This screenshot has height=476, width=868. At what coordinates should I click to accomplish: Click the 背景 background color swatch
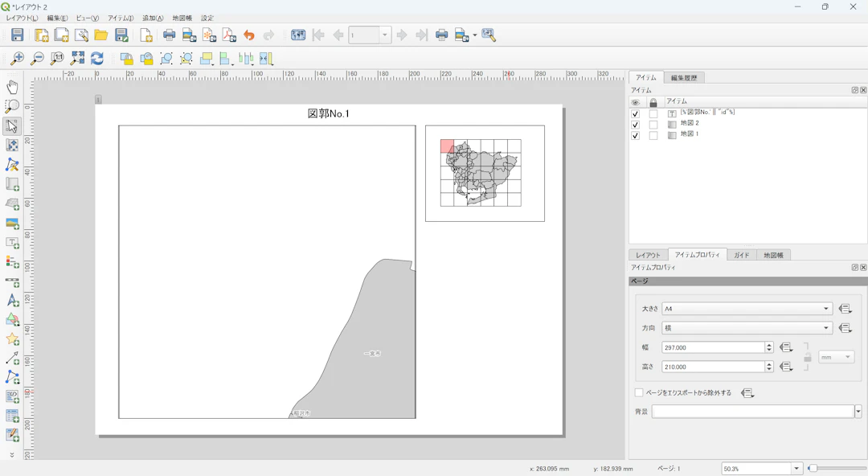point(752,412)
